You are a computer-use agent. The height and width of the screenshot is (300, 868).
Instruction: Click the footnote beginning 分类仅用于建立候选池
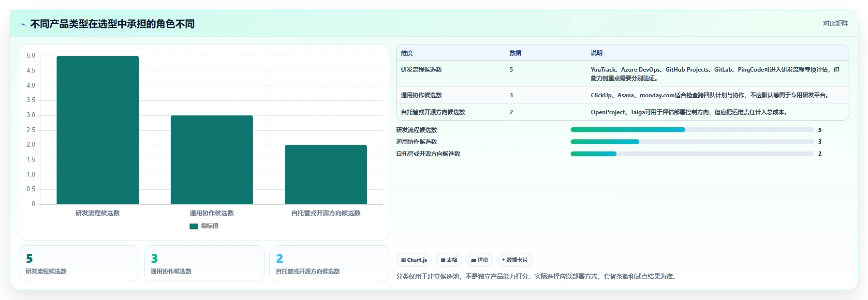[538, 277]
